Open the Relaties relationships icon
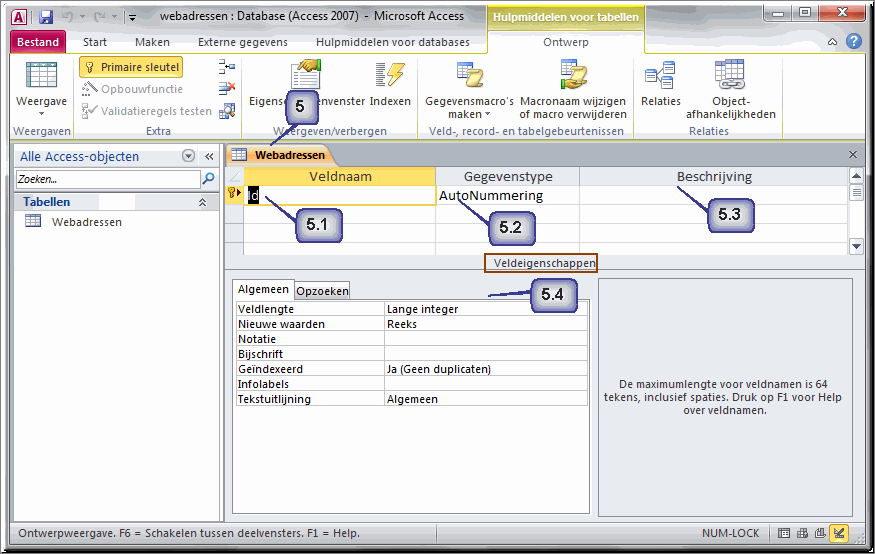This screenshot has height=554, width=875. [660, 75]
